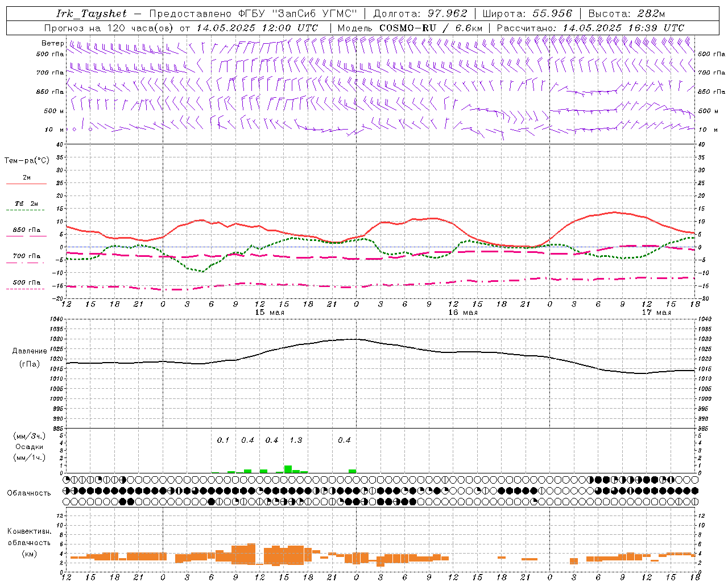728x582 pixels.
Task: Click the Давление pressure panel label
Action: point(30,351)
